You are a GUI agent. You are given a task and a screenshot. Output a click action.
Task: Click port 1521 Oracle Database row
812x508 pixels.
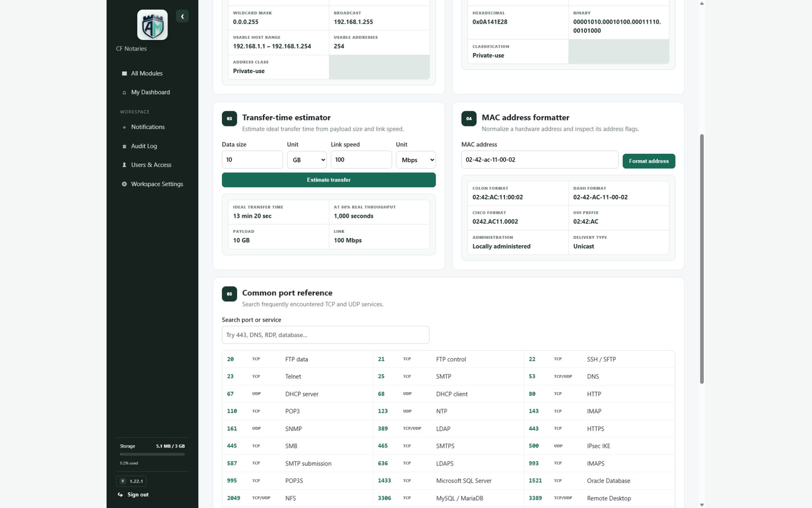click(599, 481)
